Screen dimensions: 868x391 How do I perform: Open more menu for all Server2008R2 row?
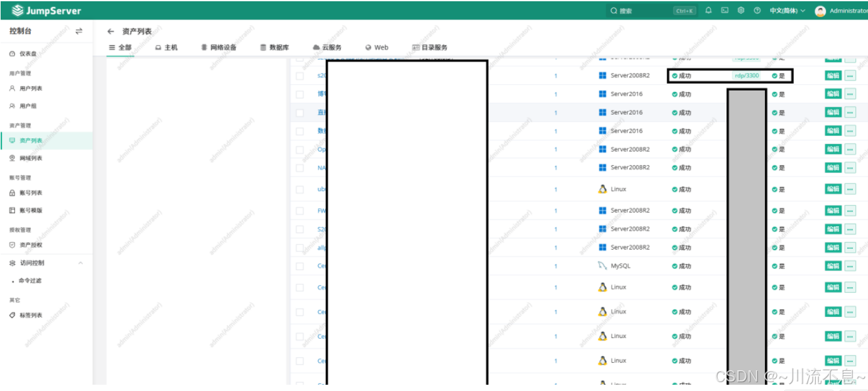[850, 248]
